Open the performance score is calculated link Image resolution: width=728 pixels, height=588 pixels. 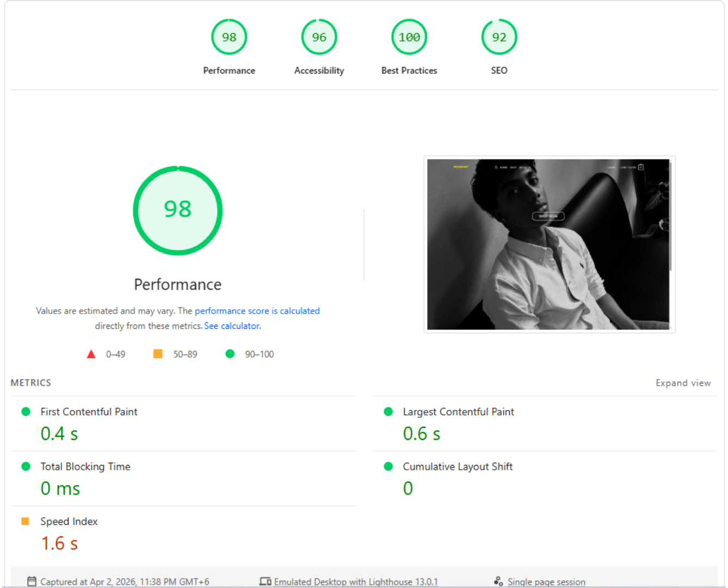257,311
